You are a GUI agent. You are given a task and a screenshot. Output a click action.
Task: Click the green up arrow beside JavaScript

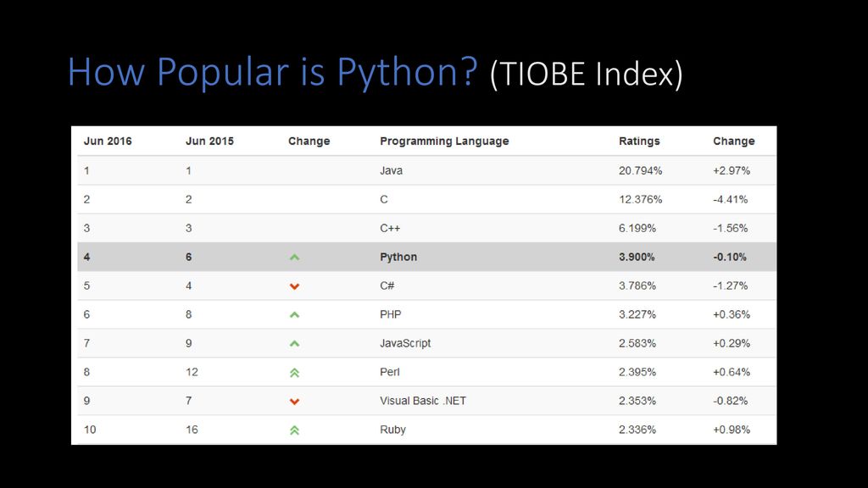(x=294, y=344)
